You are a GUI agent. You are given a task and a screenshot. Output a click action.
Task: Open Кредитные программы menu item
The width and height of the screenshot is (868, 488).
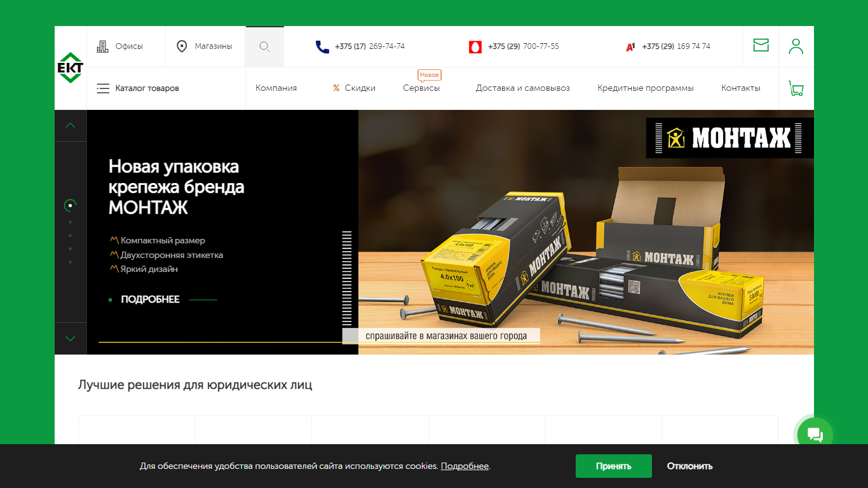646,88
